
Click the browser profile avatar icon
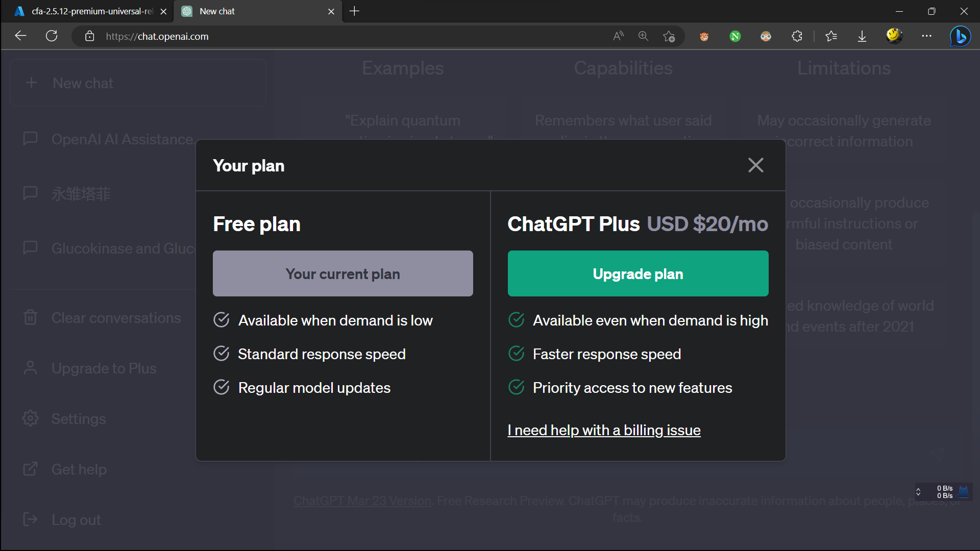click(894, 36)
